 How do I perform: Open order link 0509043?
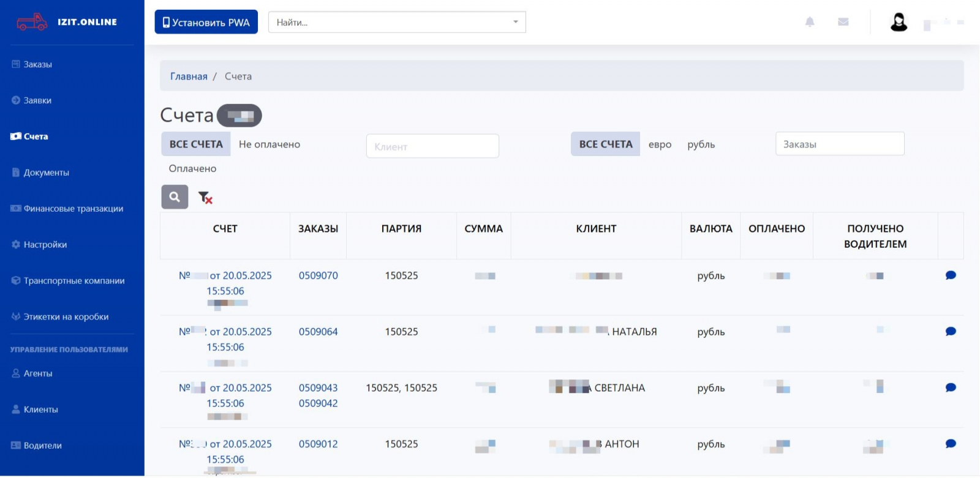pos(318,388)
